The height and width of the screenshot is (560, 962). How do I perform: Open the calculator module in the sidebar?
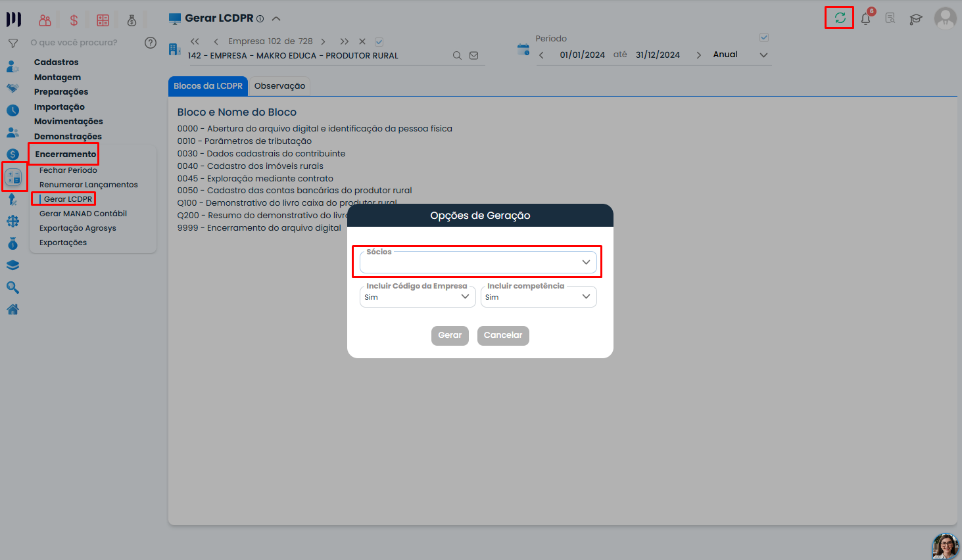point(13,177)
